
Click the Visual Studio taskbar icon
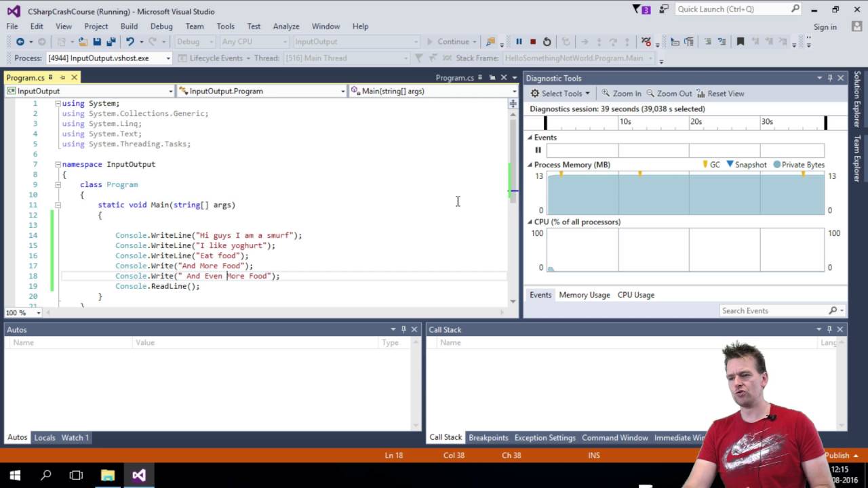pos(139,475)
